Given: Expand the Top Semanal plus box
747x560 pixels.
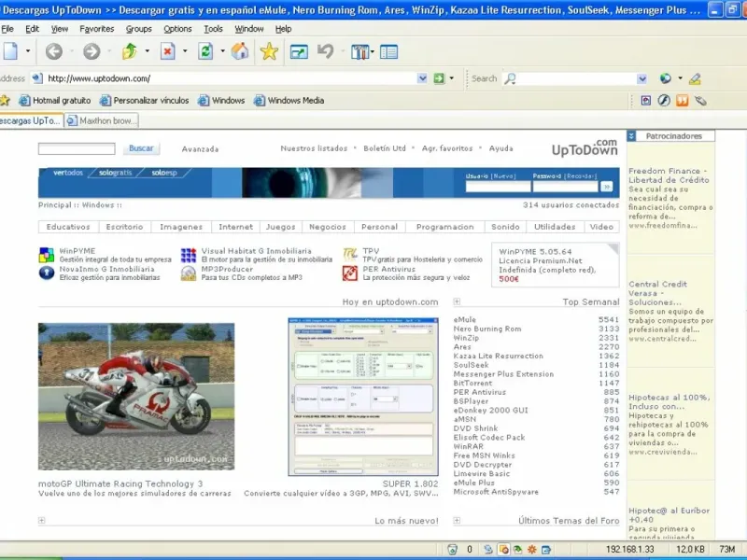Looking at the screenshot, I should coord(457,301).
